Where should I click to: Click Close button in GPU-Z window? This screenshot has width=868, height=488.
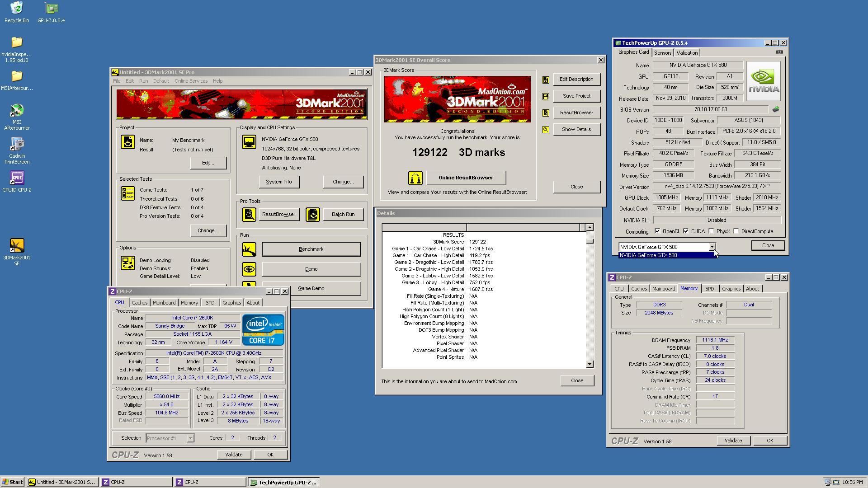point(768,245)
